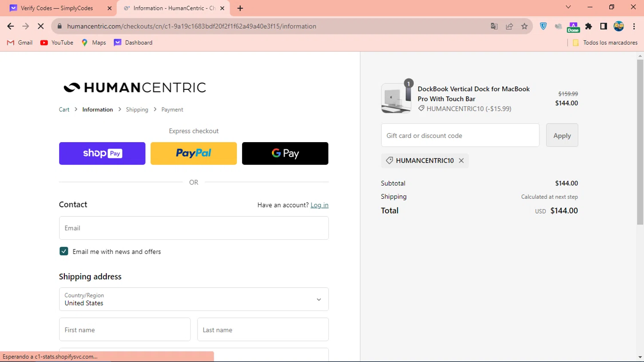The width and height of the screenshot is (644, 362).
Task: Click the HUMANCENTRIC10 (-$15.99) line text
Action: click(x=469, y=109)
